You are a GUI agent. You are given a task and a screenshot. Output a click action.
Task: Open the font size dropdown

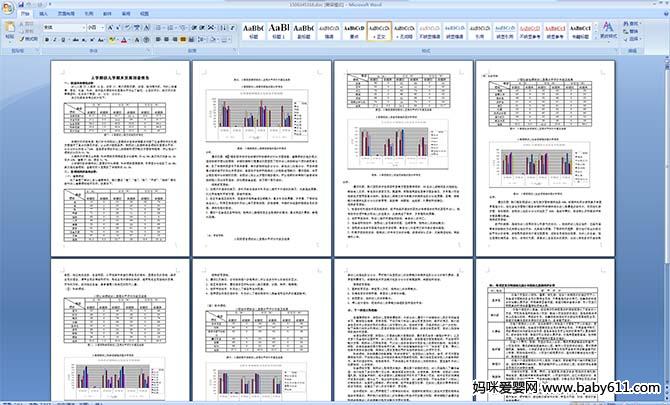click(x=102, y=28)
